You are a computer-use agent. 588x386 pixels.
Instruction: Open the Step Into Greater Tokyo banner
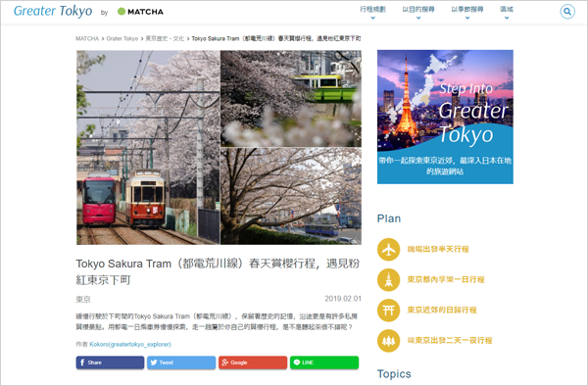point(445,117)
